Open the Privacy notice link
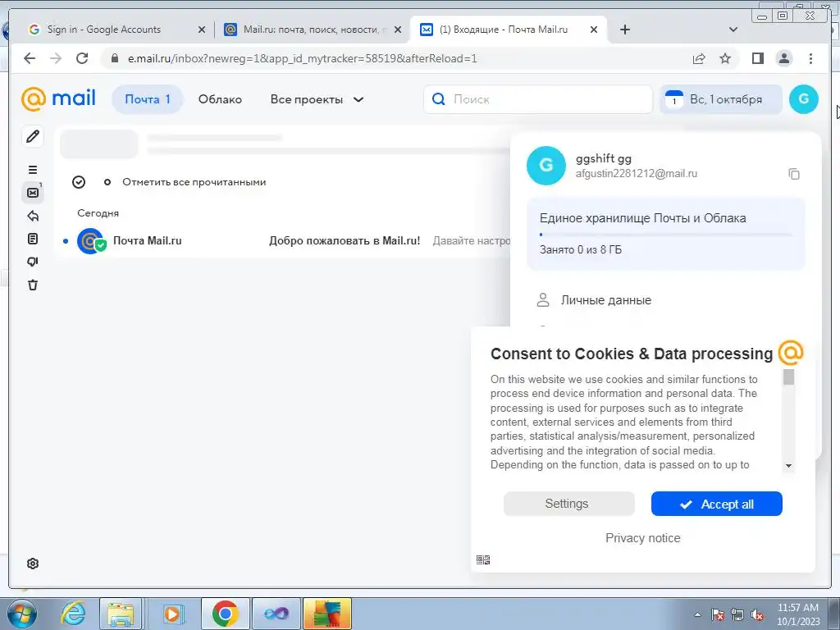840x630 pixels. pyautogui.click(x=643, y=538)
